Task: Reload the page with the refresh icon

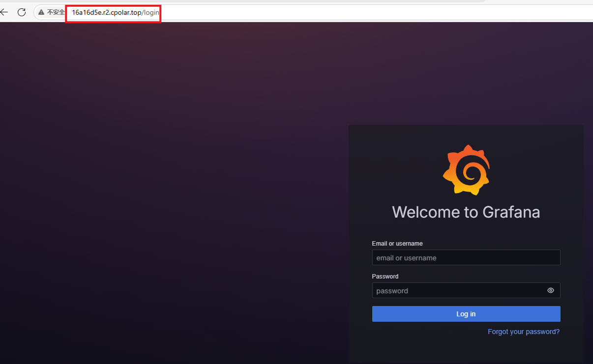Action: [x=22, y=12]
